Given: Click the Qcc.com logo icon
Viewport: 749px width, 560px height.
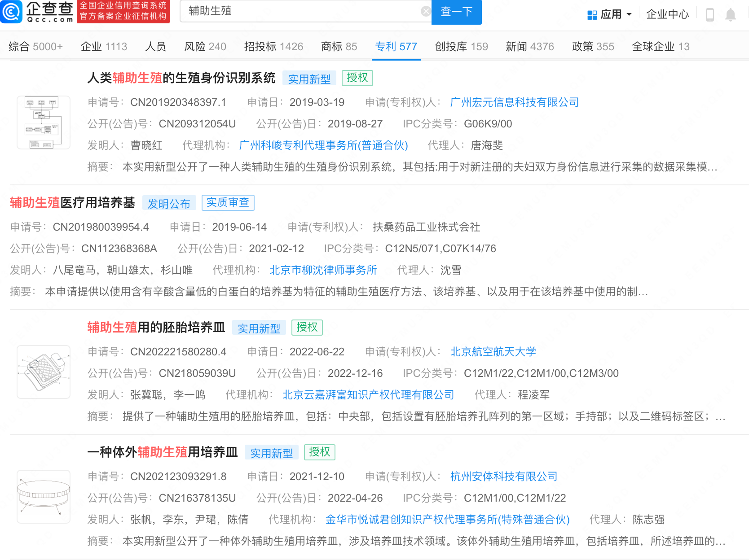Looking at the screenshot, I should click(11, 12).
